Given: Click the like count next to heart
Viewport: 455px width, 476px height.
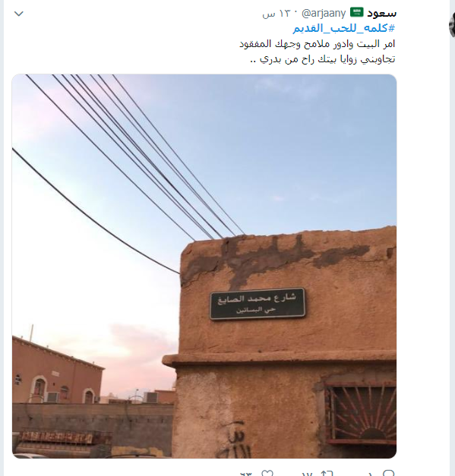Looking at the screenshot, I should pos(247,474).
